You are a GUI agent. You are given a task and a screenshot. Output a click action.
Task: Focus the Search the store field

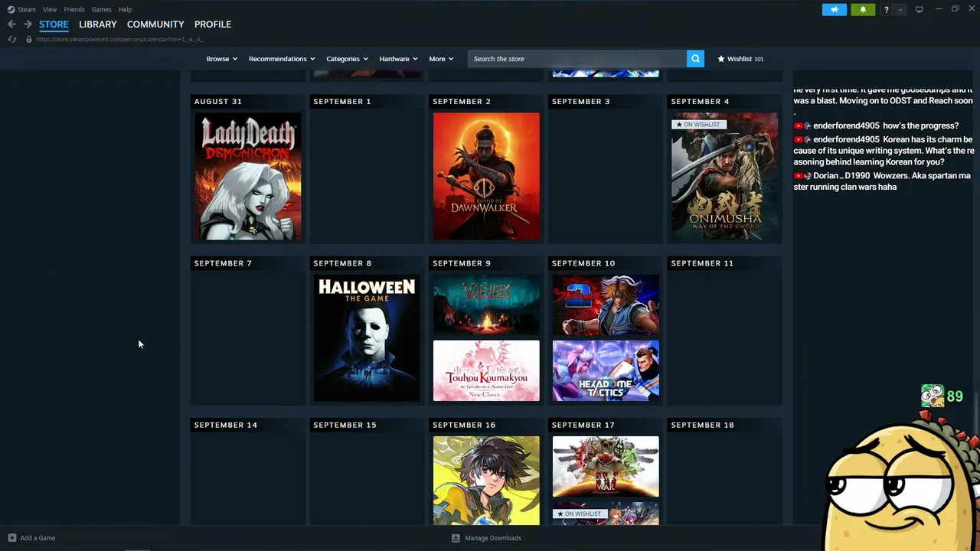pyautogui.click(x=577, y=59)
